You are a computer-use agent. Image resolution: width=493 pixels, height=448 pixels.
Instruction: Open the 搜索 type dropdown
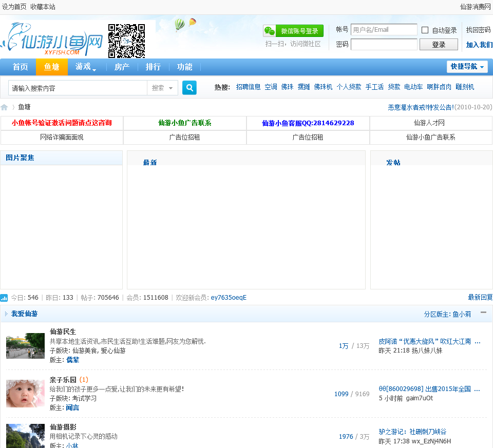[x=162, y=88]
